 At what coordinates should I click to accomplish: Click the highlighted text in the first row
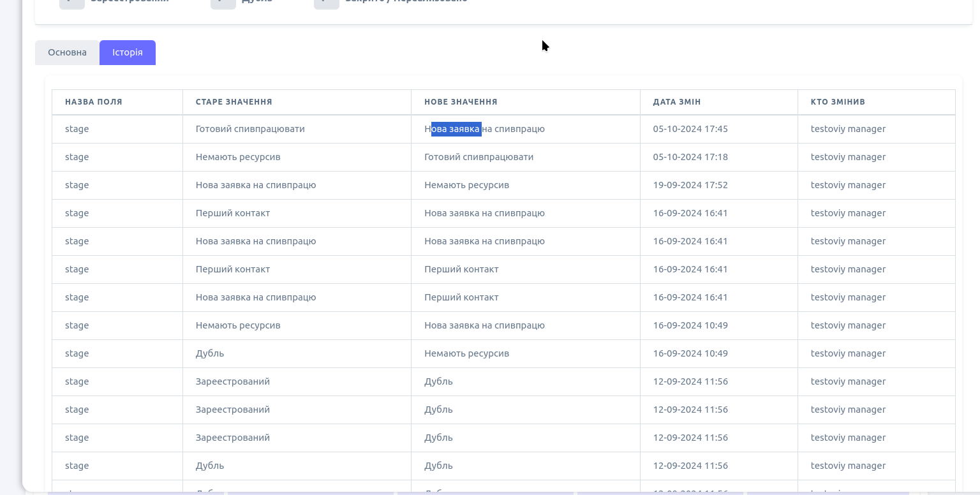point(456,129)
